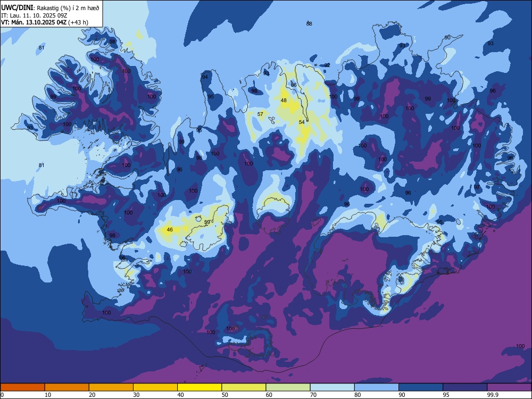Select the '20' legend tick label

tap(92, 395)
